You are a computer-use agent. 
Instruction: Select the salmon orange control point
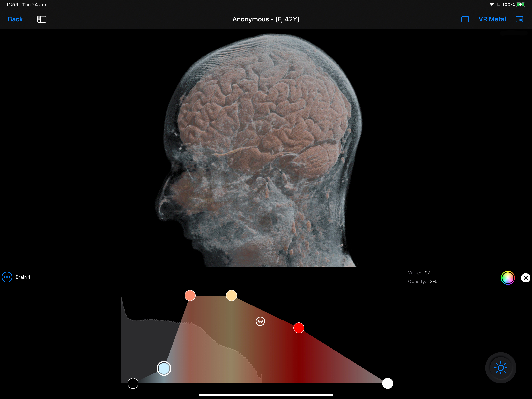click(x=190, y=296)
